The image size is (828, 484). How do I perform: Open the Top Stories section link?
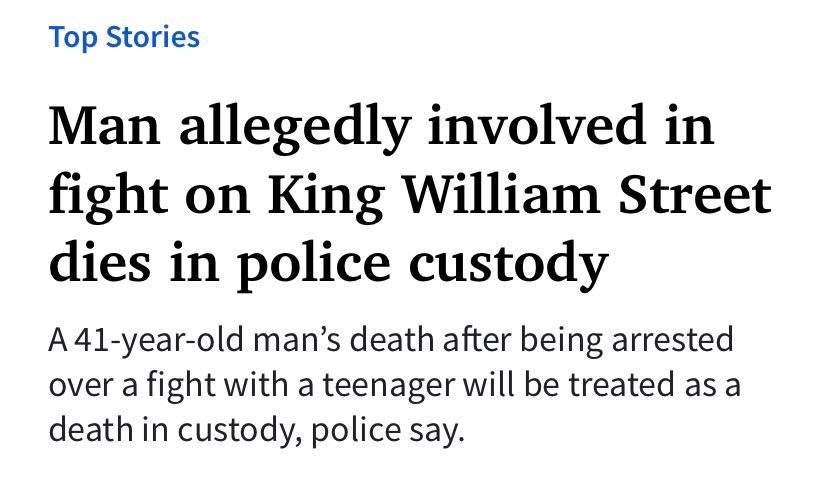pos(124,38)
